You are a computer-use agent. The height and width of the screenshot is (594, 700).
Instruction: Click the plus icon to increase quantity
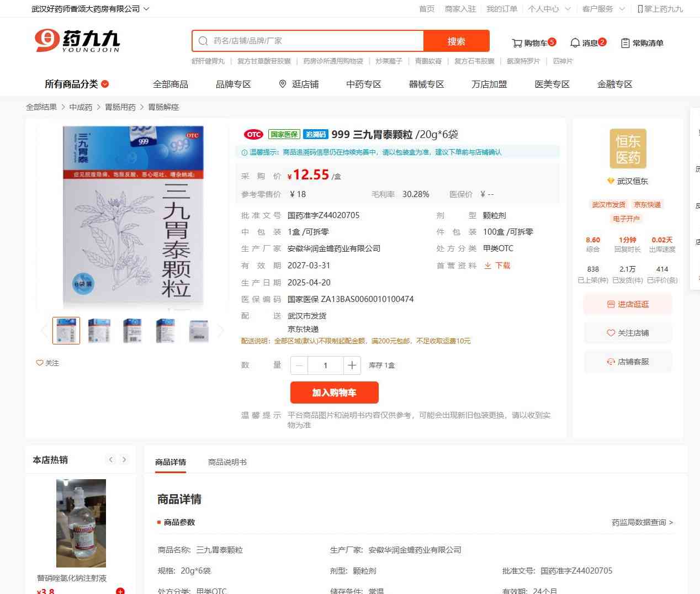click(x=352, y=365)
